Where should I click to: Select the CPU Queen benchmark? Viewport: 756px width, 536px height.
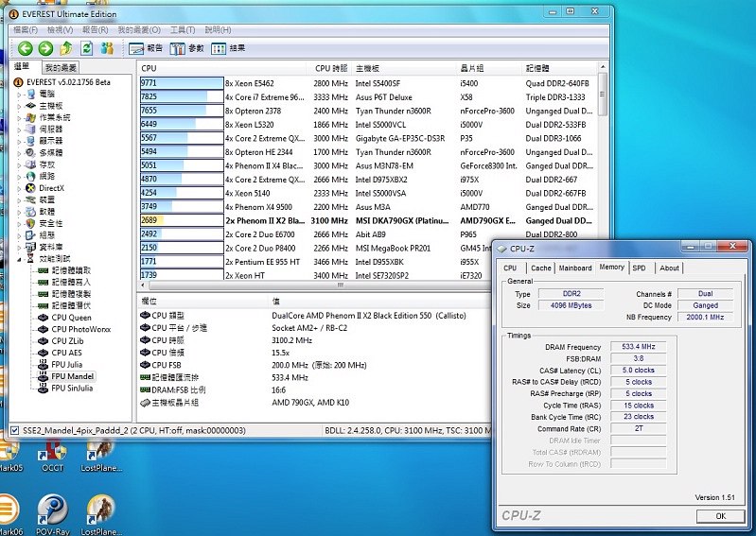(71, 318)
